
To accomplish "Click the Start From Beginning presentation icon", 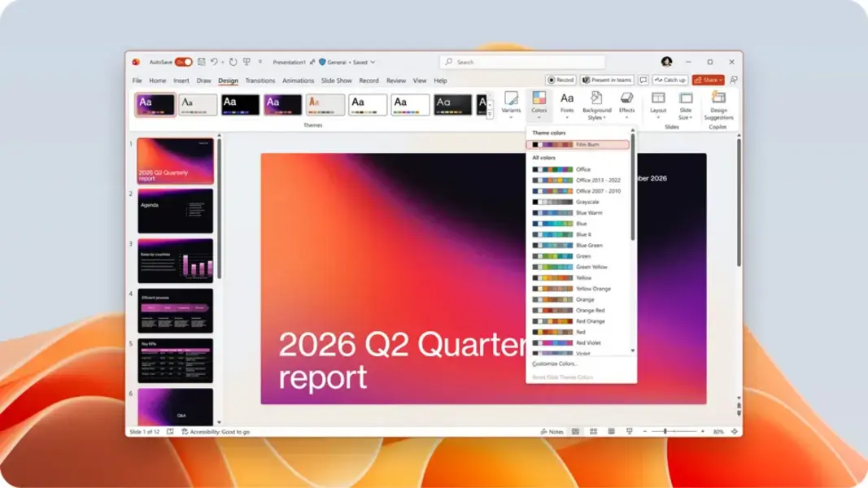I will click(246, 62).
